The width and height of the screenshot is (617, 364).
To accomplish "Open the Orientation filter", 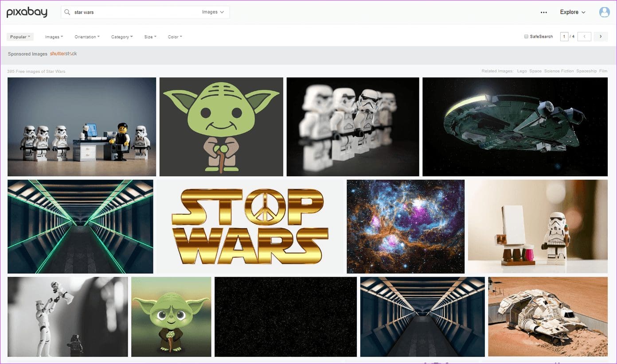I will (x=87, y=37).
